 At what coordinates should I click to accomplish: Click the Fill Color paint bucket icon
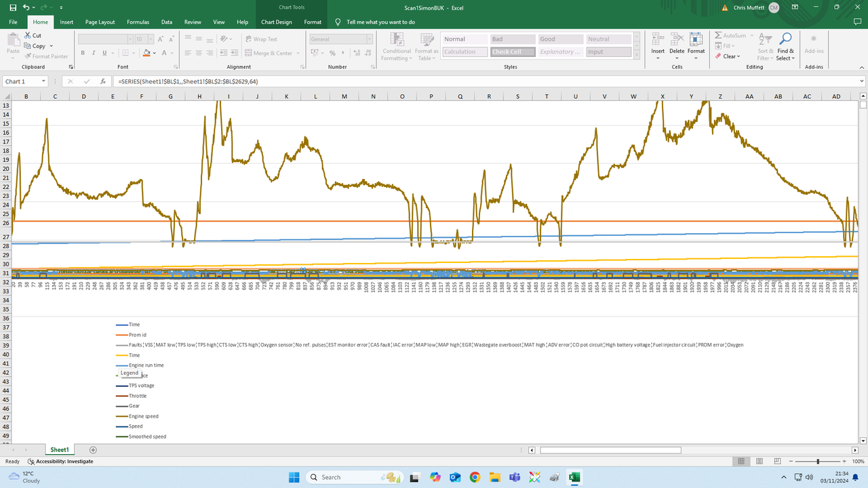[x=146, y=53]
